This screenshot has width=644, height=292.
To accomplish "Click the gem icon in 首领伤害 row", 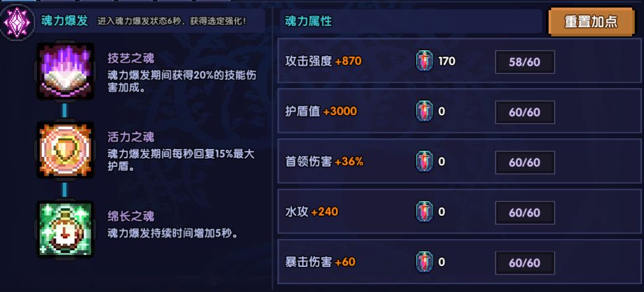I will (424, 162).
